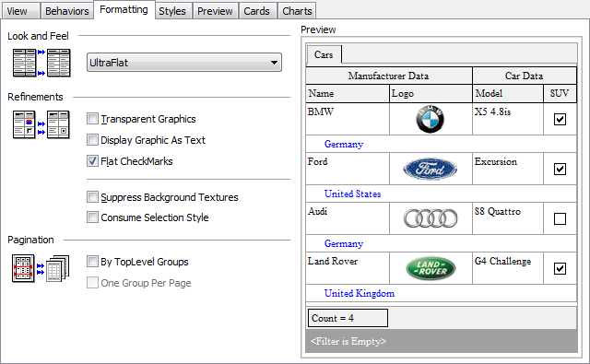The width and height of the screenshot is (590, 364).
Task: Select the Ford name cell
Action: 348,169
